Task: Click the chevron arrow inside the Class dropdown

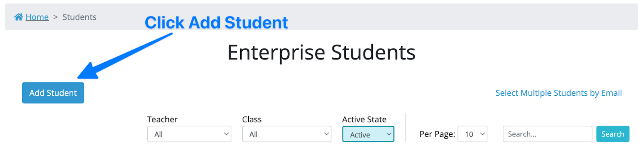Action: click(326, 134)
